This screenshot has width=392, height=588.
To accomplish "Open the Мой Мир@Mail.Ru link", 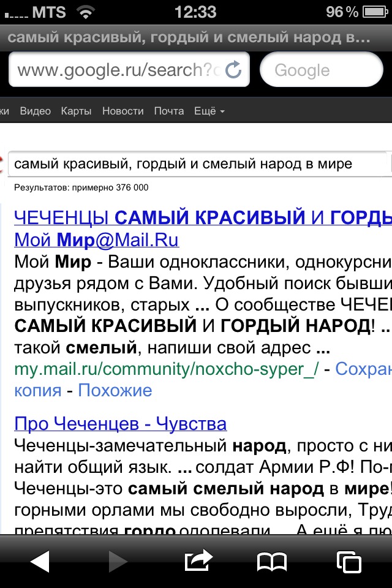I will coord(96,240).
